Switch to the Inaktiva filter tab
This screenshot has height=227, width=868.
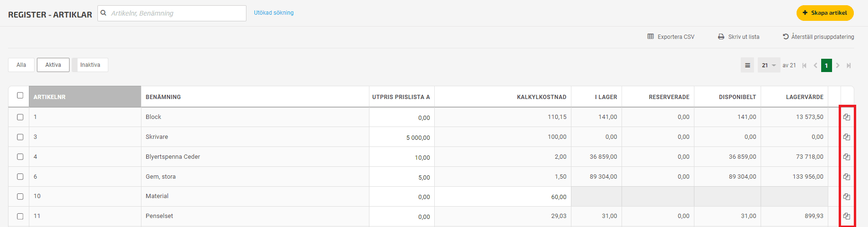[x=90, y=65]
